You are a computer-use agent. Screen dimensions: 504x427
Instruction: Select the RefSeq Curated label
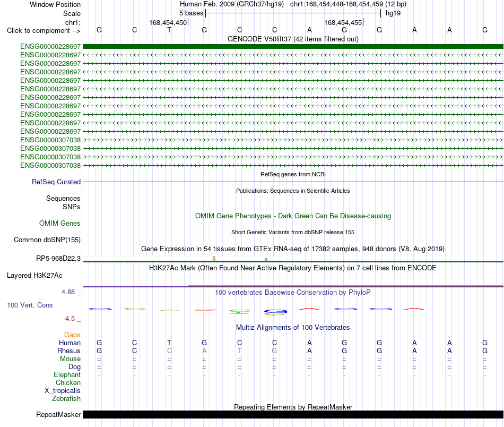(56, 182)
